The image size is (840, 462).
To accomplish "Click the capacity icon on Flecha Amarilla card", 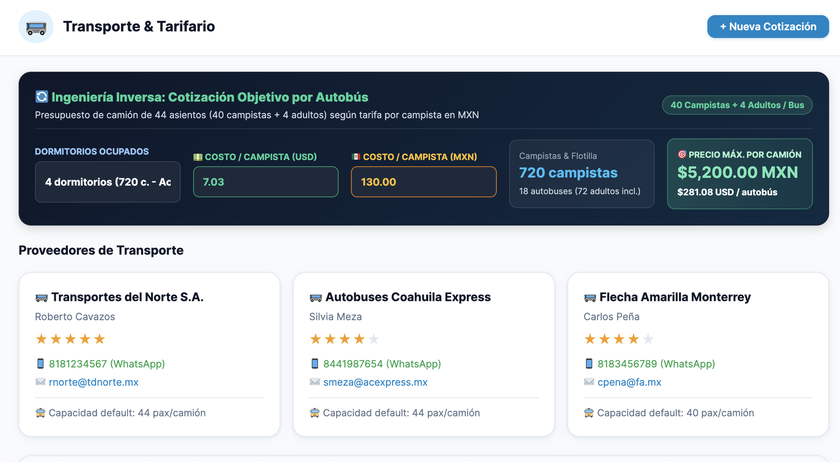I will click(589, 413).
